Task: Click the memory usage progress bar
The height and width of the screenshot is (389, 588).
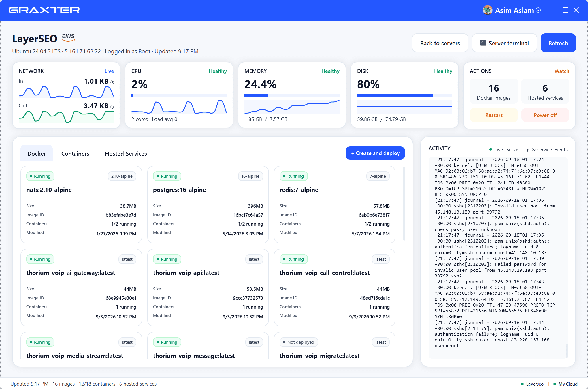Action: [x=292, y=95]
